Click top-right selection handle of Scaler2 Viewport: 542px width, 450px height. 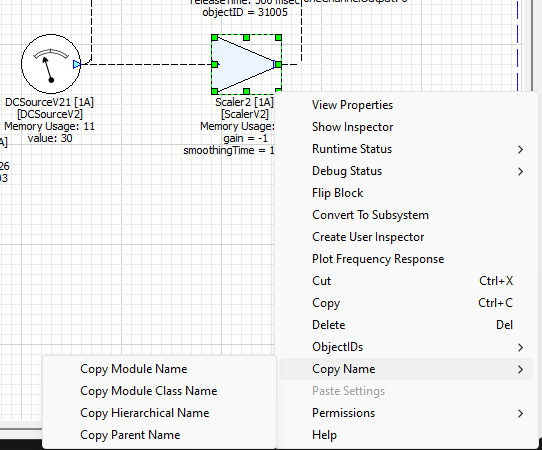click(278, 37)
